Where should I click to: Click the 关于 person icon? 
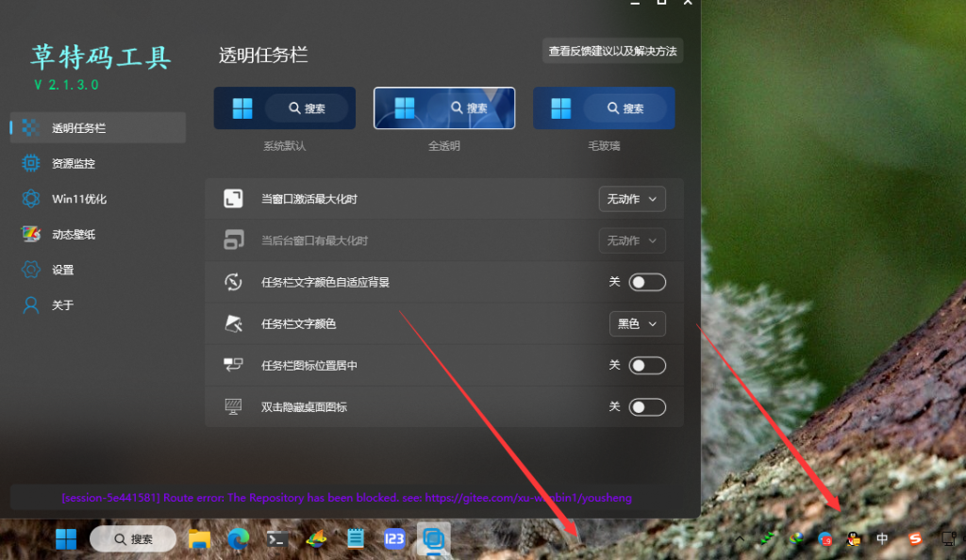[x=30, y=305]
